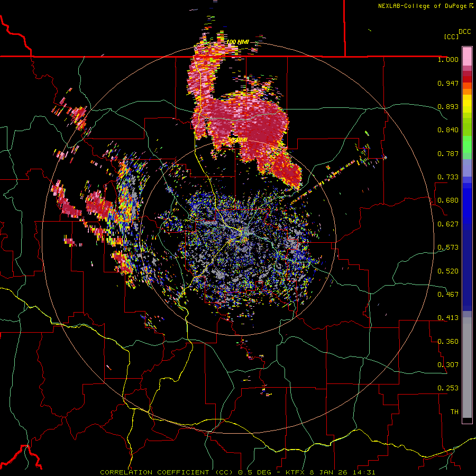Select the 0.360 scale value
Viewport: 476px width, 476px height.
(448, 342)
